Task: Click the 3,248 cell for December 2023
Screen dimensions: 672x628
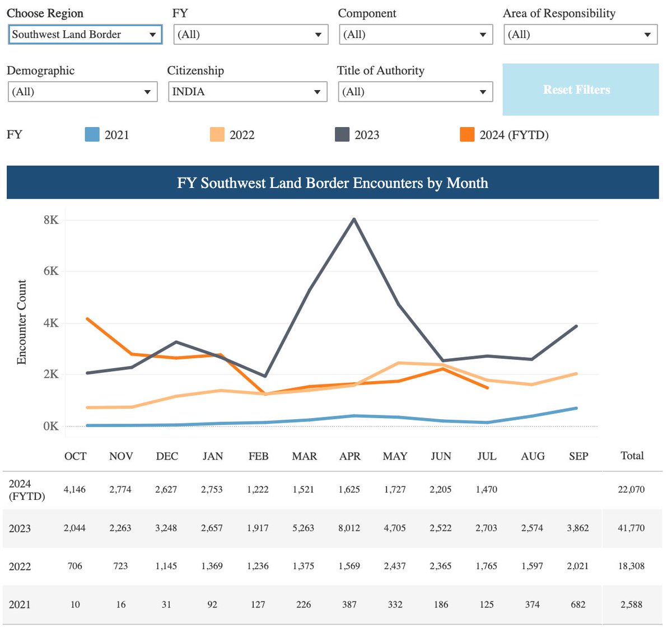Action: click(166, 528)
